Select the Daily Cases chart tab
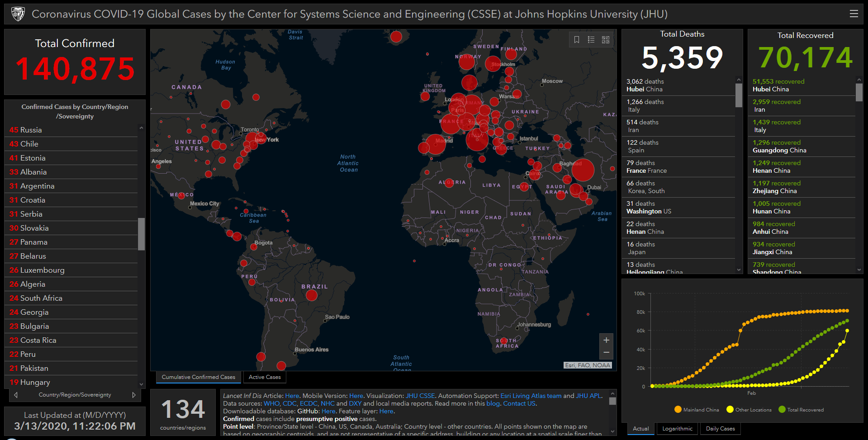The image size is (868, 440). coord(720,429)
